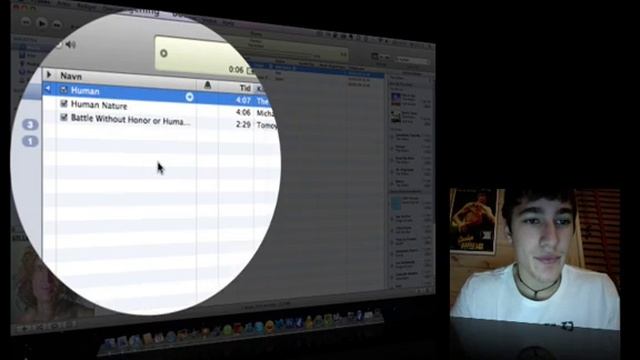This screenshot has width=640, height=360.
Task: Click the circular arrow icon in Human row
Action: click(x=189, y=97)
